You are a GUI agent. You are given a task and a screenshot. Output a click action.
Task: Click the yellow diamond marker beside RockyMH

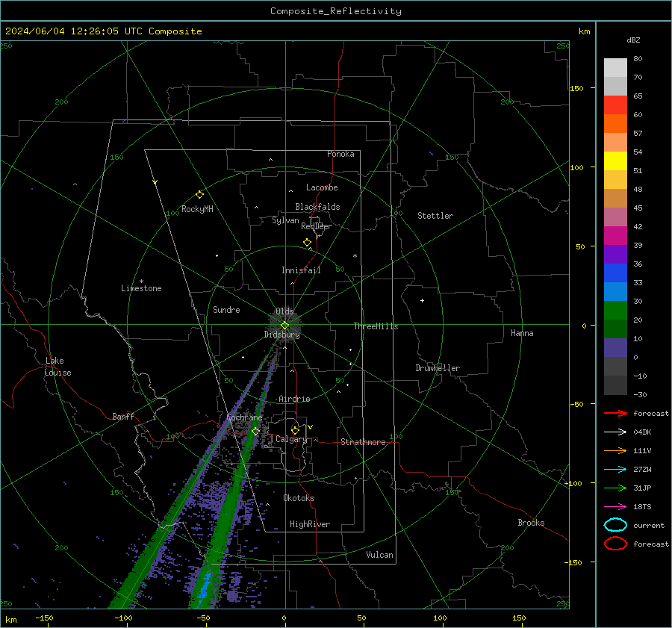pyautogui.click(x=199, y=195)
